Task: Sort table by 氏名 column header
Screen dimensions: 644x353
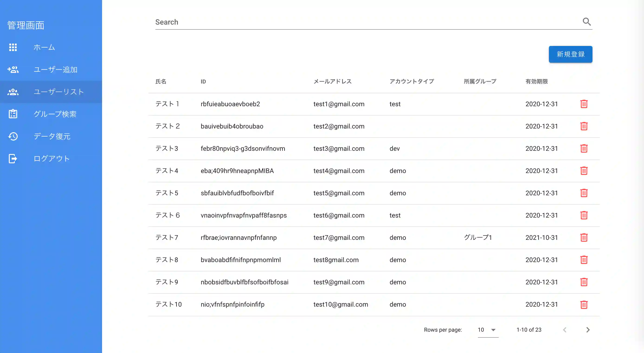Action: pos(161,81)
